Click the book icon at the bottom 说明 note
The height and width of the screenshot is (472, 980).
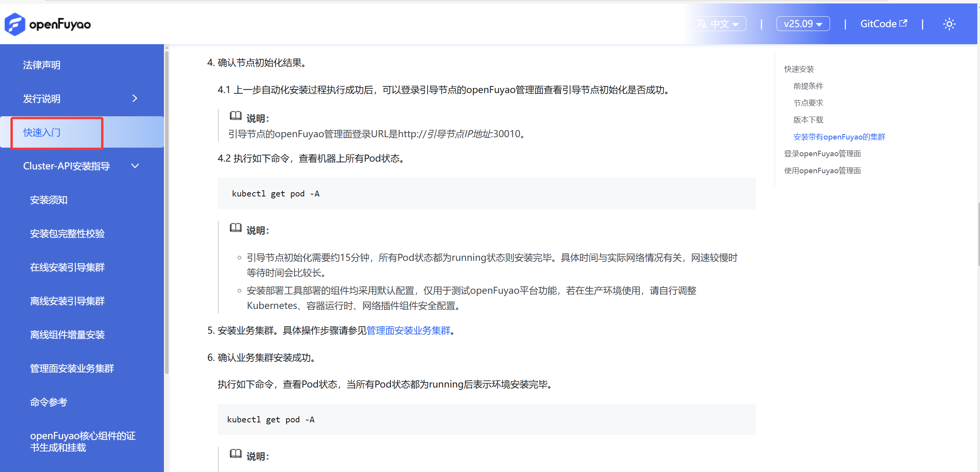[x=236, y=454]
